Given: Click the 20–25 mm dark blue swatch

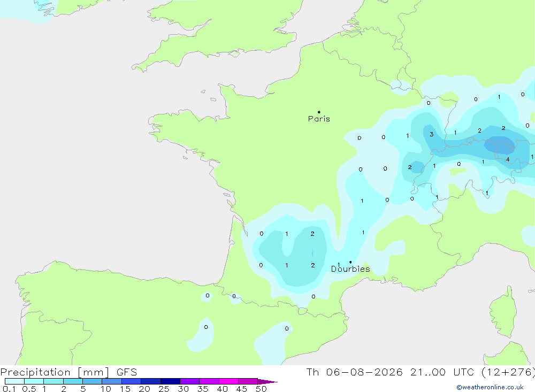Looking at the screenshot, I should click(151, 381).
